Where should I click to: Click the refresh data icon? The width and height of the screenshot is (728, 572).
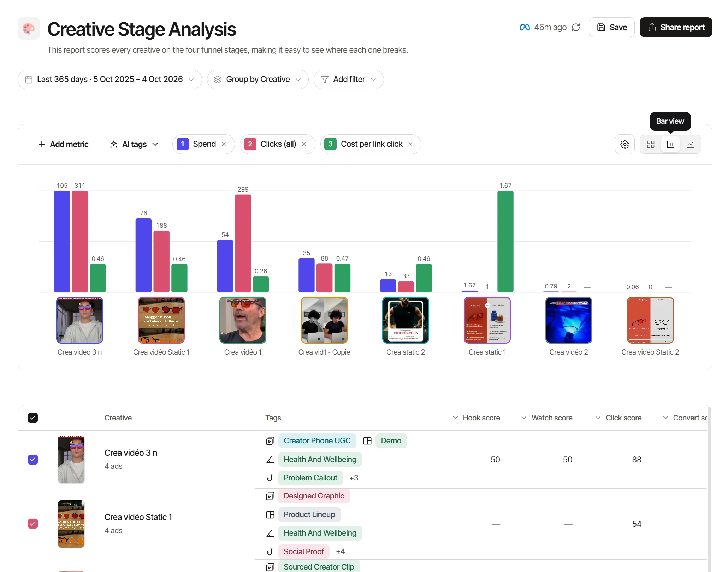point(576,27)
